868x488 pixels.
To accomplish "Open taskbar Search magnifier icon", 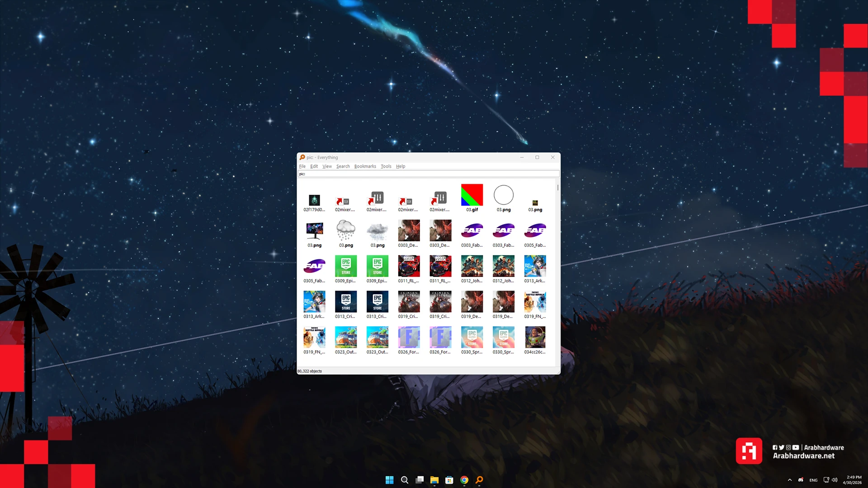I will [405, 480].
